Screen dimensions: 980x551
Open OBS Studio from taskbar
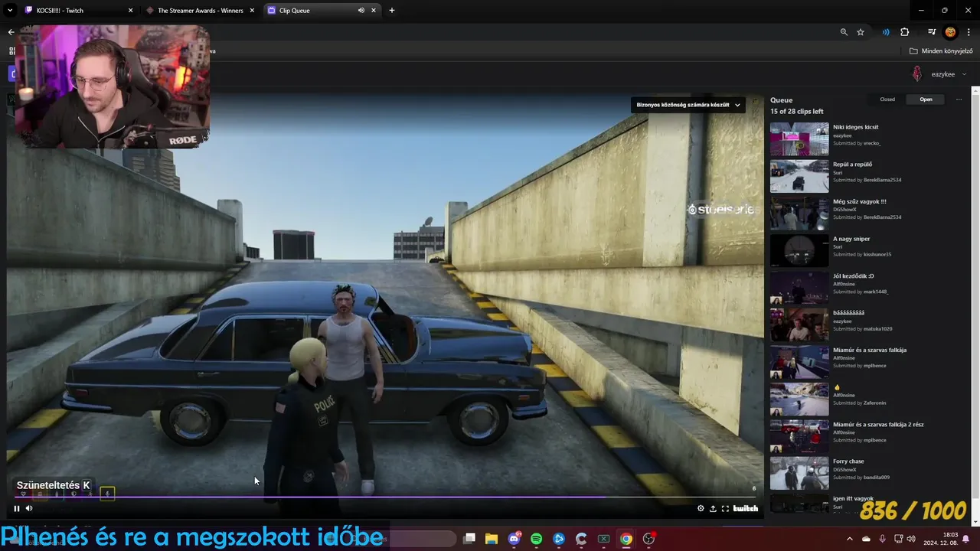click(648, 539)
